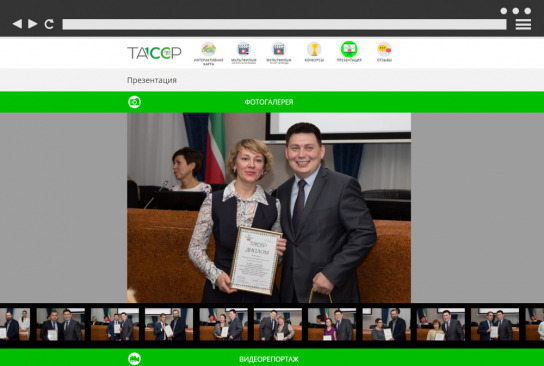Click the Презентация page heading
Viewport: 544px width, 366px height.
(x=152, y=80)
